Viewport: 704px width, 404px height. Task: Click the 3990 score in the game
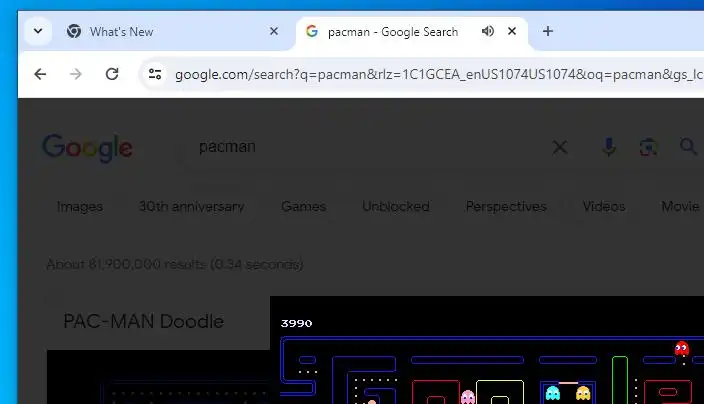296,323
